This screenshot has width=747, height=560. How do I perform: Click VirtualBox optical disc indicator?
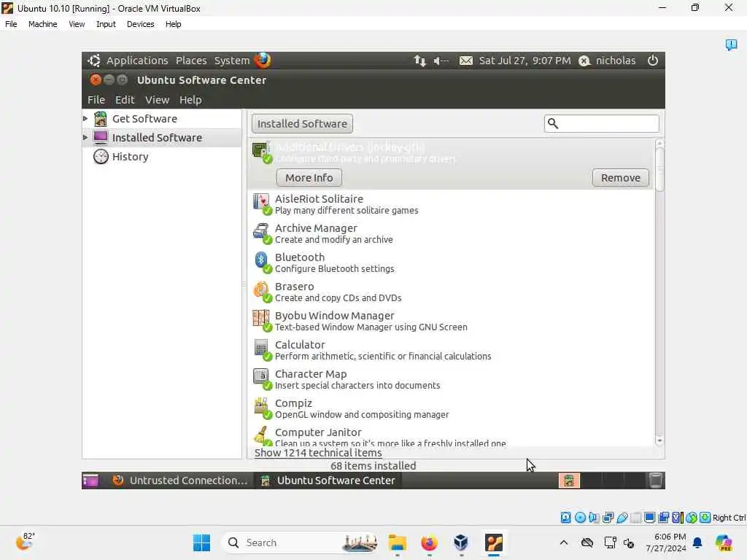click(x=580, y=518)
